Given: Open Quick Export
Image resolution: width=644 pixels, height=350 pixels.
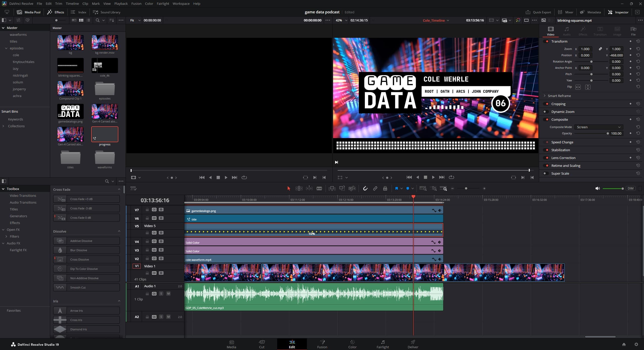Looking at the screenshot, I should [x=538, y=12].
